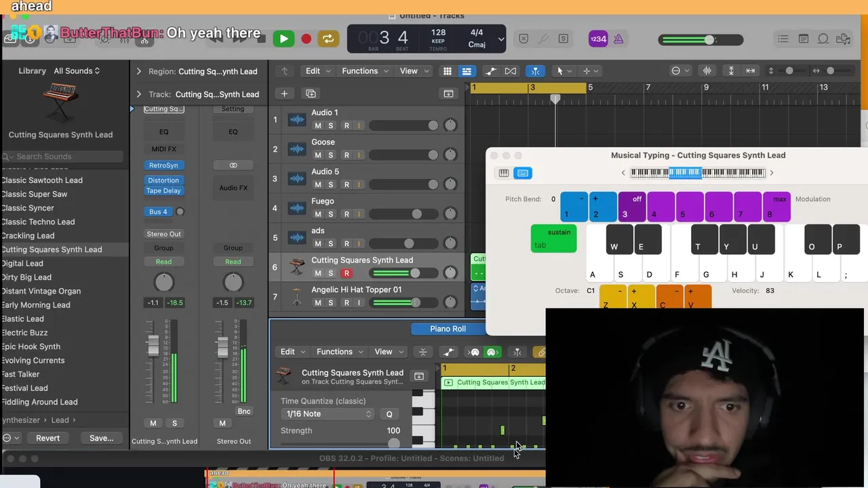Image resolution: width=868 pixels, height=488 pixels.
Task: Open the LCD display mode dropdown arrow
Action: (x=501, y=39)
